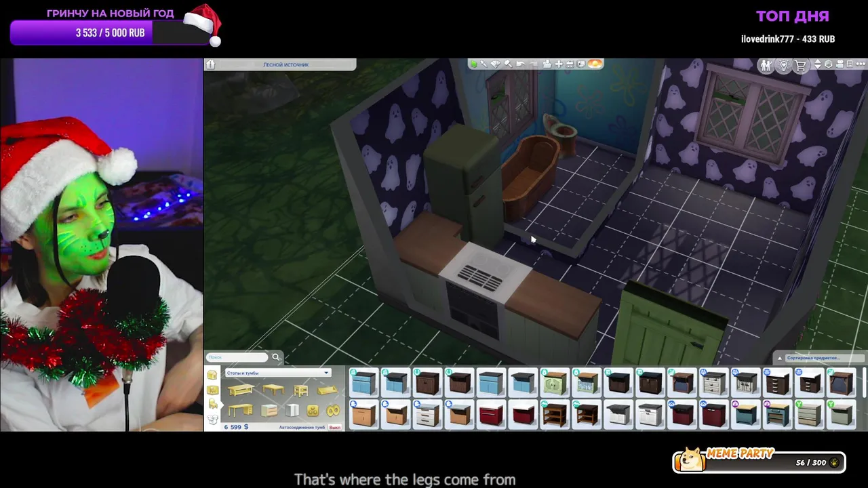The height and width of the screenshot is (488, 868).
Task: Pick the green glass-door cabinet thumbnail
Action: coord(587,382)
